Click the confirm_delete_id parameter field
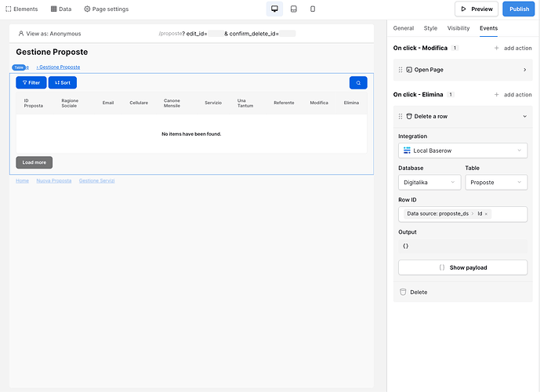Viewport: 540px width, 392px height. point(287,34)
